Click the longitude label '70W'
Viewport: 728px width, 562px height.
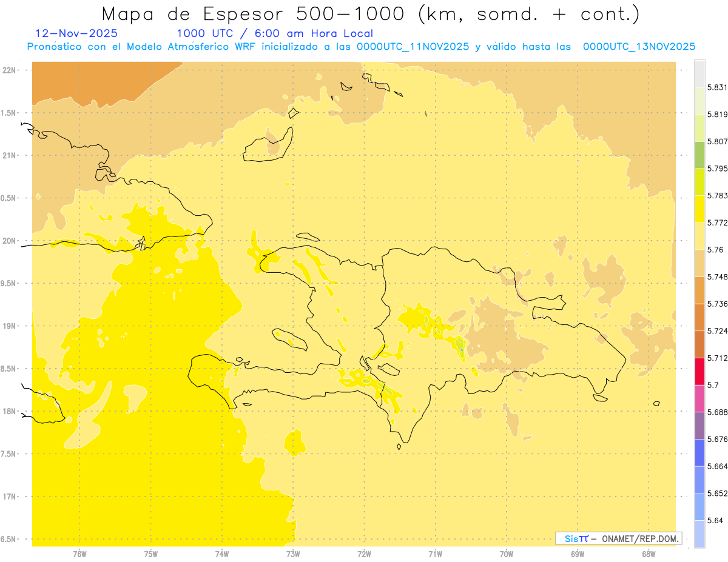(507, 555)
